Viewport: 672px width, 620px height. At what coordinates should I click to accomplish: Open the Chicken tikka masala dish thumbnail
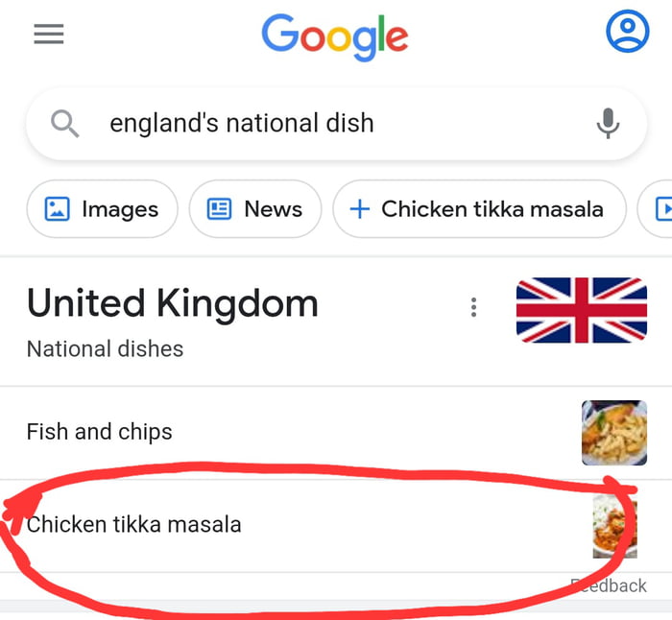[x=614, y=527]
